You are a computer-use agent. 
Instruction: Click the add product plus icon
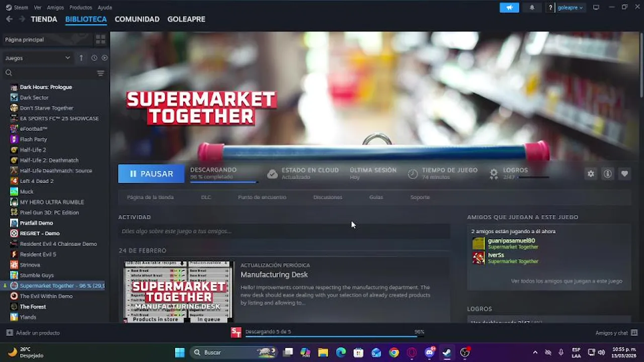10,333
